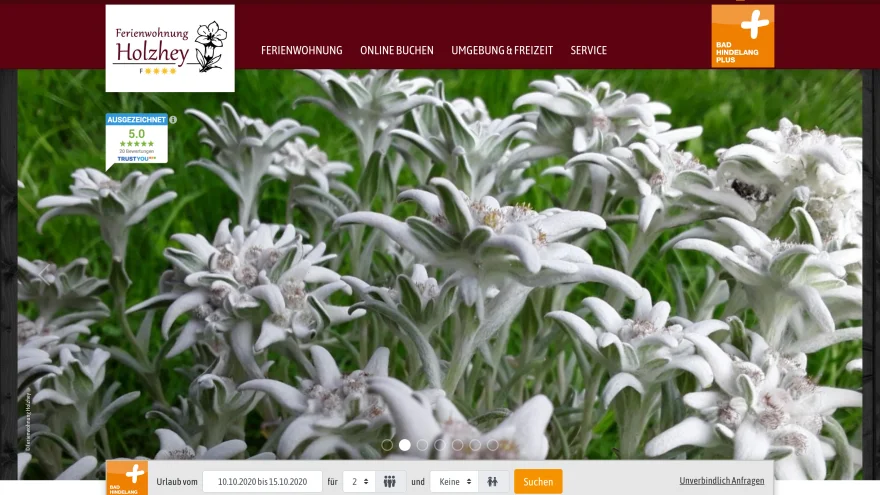Open the adults count dropdown showing 2
Viewport: 880px width, 495px height.
[359, 482]
